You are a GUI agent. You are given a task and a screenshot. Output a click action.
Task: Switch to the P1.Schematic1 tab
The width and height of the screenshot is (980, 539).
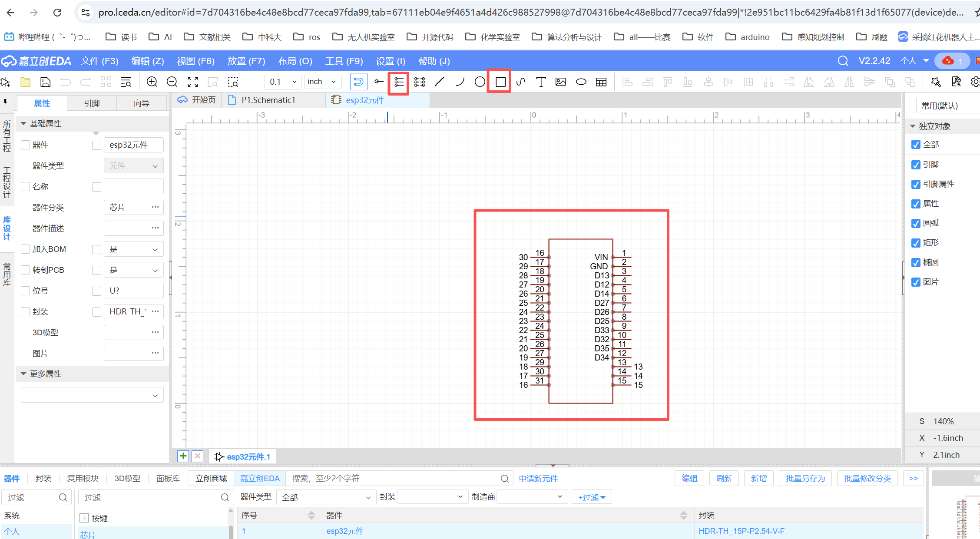268,100
